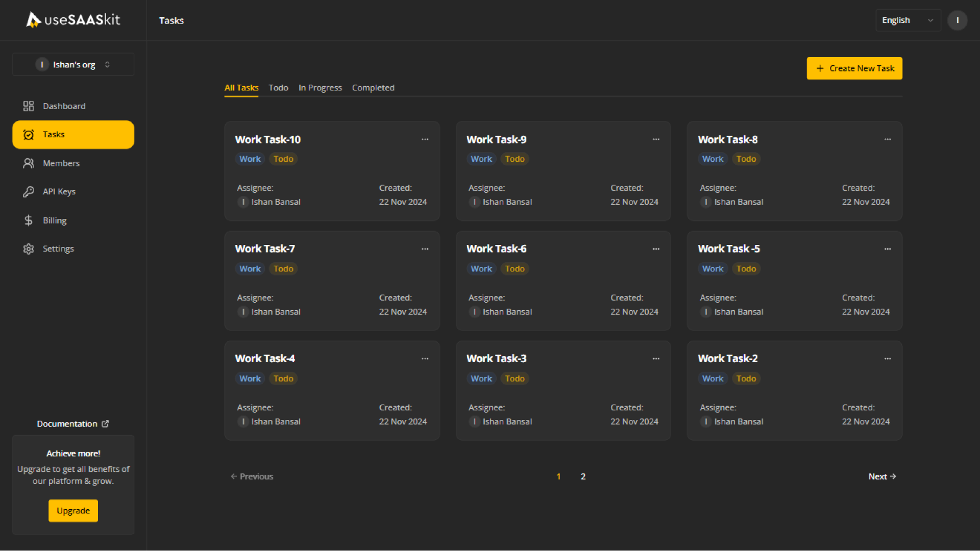Open options menu for Work Task-4
This screenshot has height=551, width=980.
(x=425, y=359)
